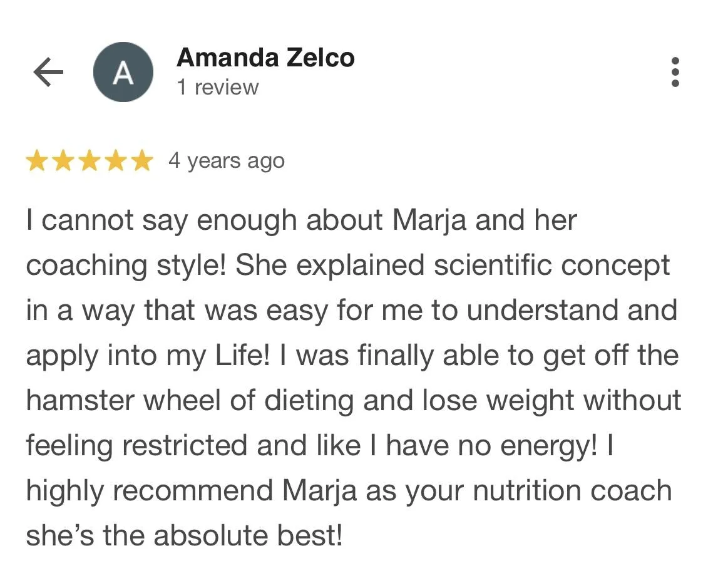
Task: Click the "4 years ago" timestamp
Action: (226, 161)
